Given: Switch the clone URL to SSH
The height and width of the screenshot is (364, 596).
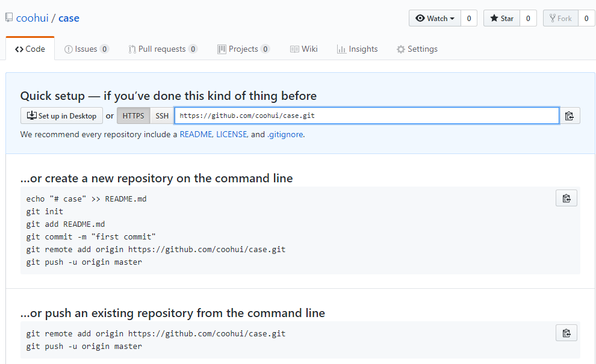Looking at the screenshot, I should click(x=162, y=116).
